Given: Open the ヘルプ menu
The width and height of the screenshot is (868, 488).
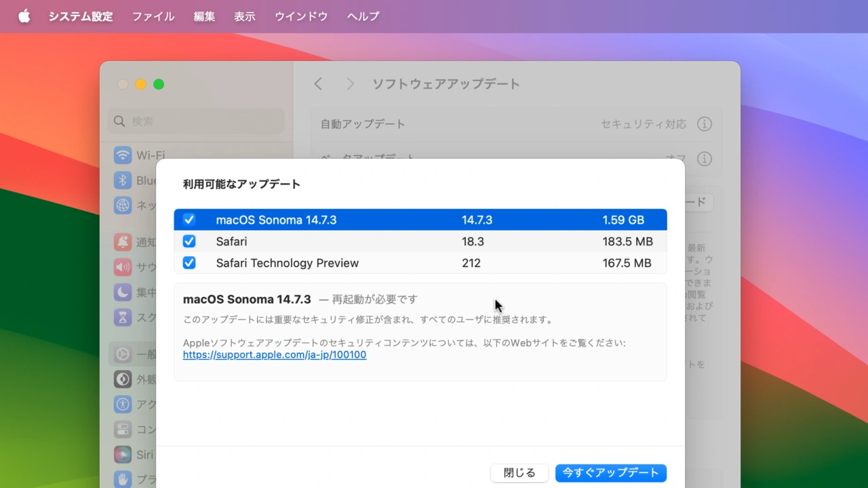Looking at the screenshot, I should click(363, 16).
